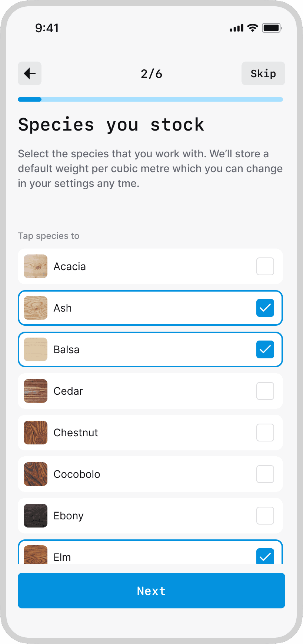Select the Cocobolo species label
303x644 pixels.
point(77,474)
